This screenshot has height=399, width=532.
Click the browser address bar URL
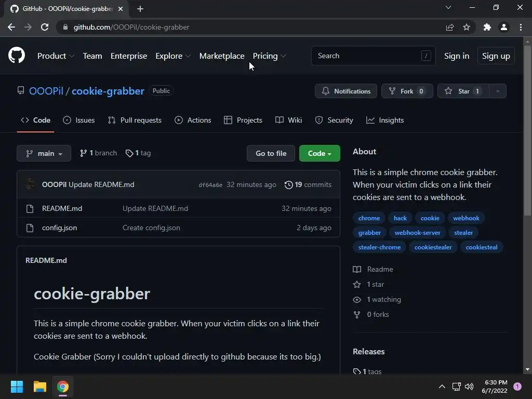click(131, 27)
